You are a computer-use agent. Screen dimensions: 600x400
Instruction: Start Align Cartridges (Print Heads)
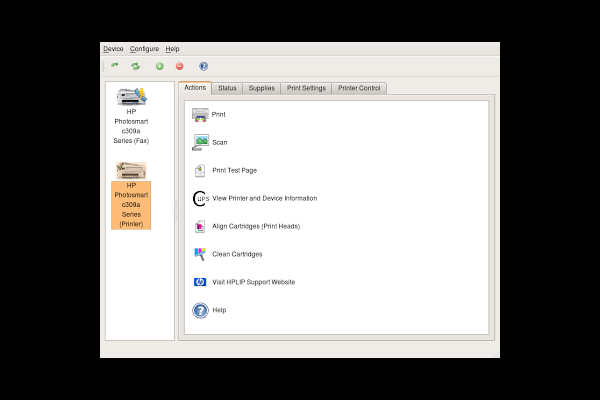click(x=256, y=226)
